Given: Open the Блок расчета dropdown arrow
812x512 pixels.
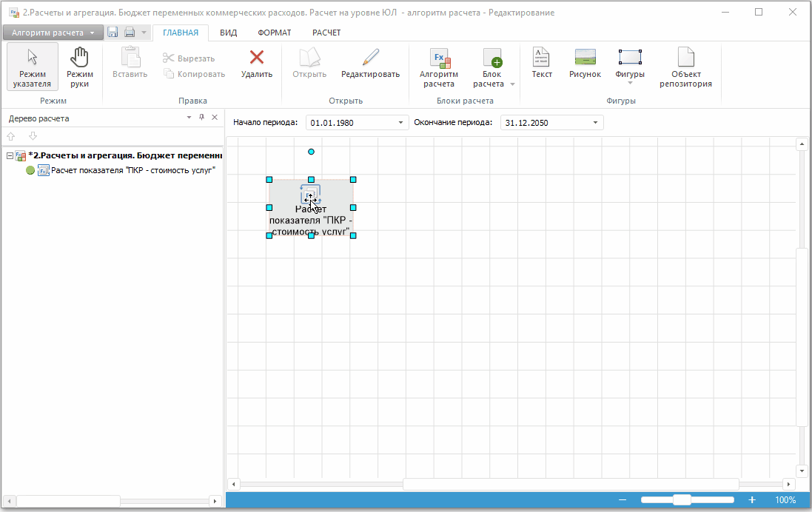Looking at the screenshot, I should tap(513, 84).
